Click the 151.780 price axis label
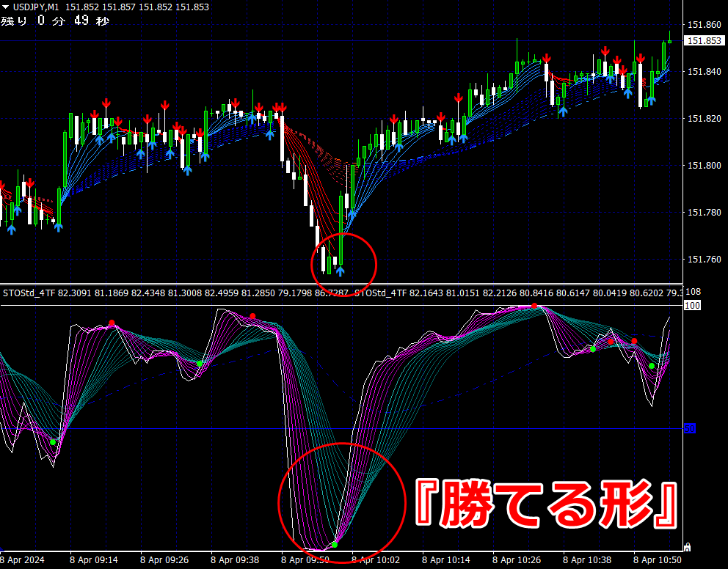This screenshot has height=569, width=728. point(705,213)
